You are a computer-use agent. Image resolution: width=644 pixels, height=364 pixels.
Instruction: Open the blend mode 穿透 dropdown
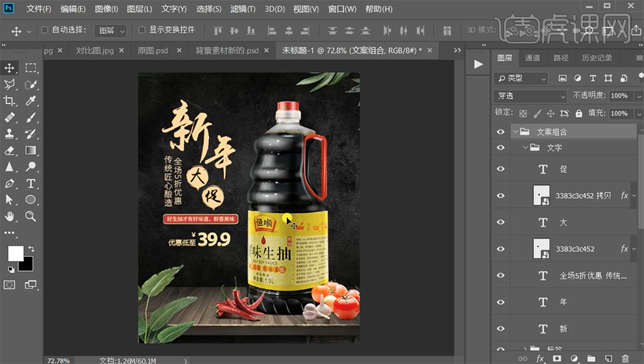pyautogui.click(x=530, y=96)
